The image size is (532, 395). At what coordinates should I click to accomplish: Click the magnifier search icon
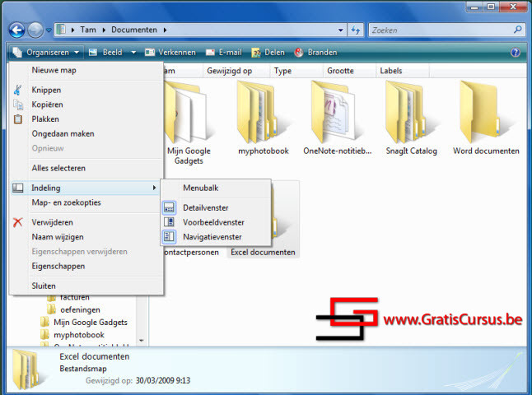tap(518, 30)
